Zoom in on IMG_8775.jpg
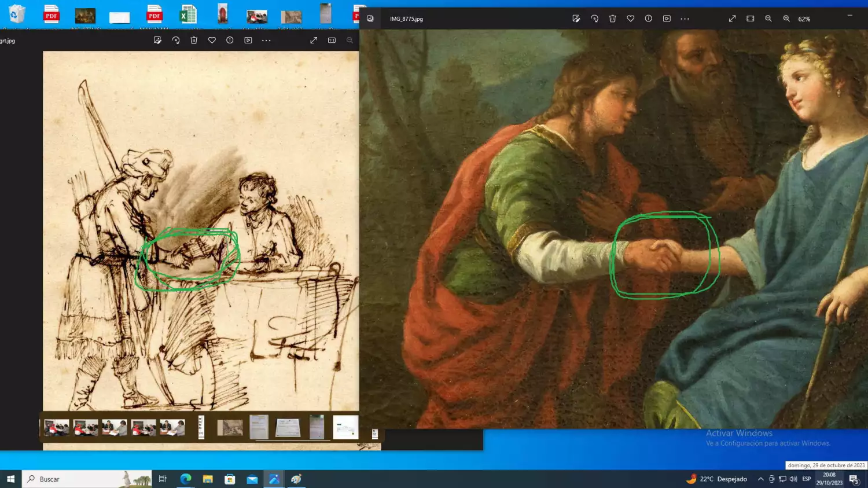This screenshot has width=868, height=488. pyautogui.click(x=786, y=19)
